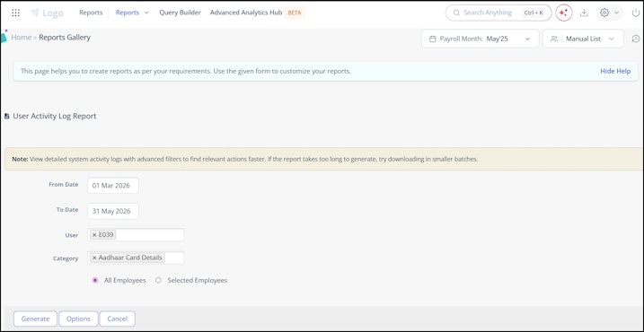
Task: Open Advanced Analytics Hub
Action: (246, 13)
